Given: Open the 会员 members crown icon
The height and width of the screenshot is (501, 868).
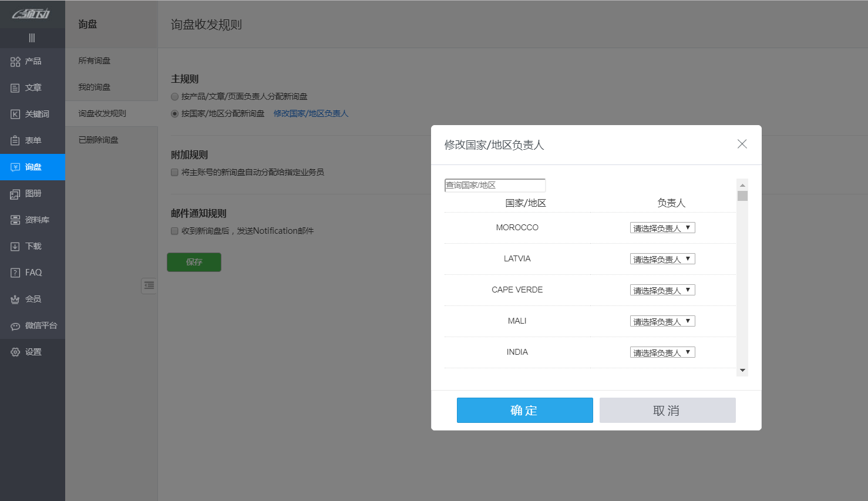Looking at the screenshot, I should pyautogui.click(x=15, y=300).
